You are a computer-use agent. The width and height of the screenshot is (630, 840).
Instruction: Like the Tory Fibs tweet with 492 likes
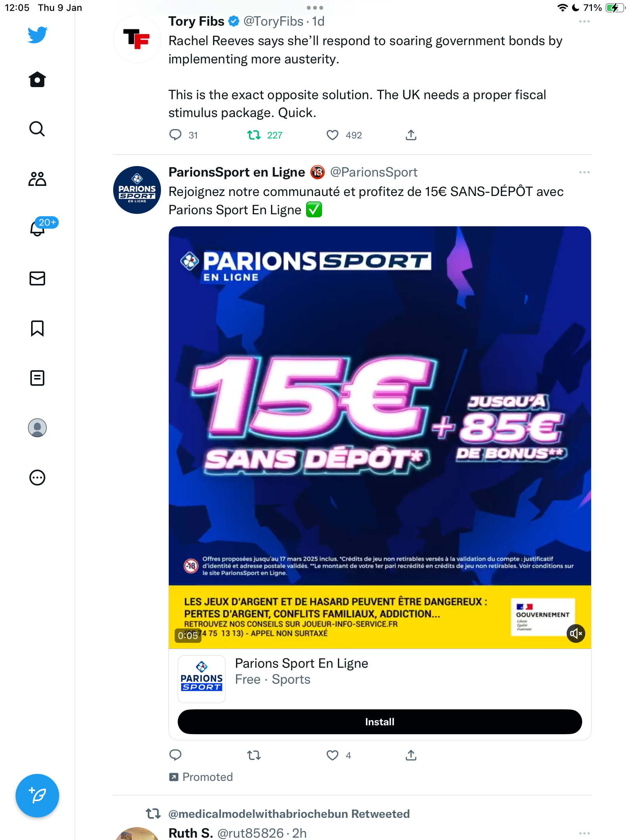[x=332, y=135]
